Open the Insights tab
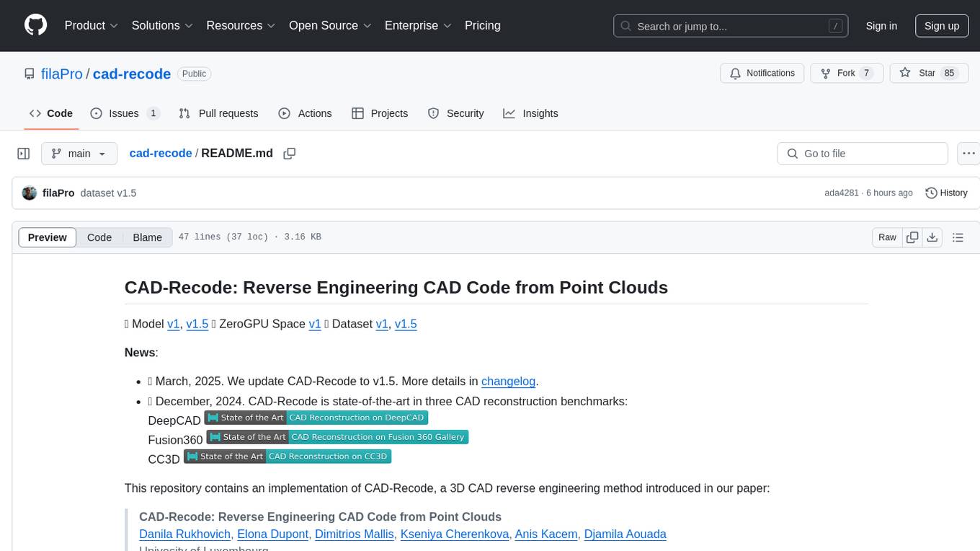The width and height of the screenshot is (980, 551). tap(530, 113)
